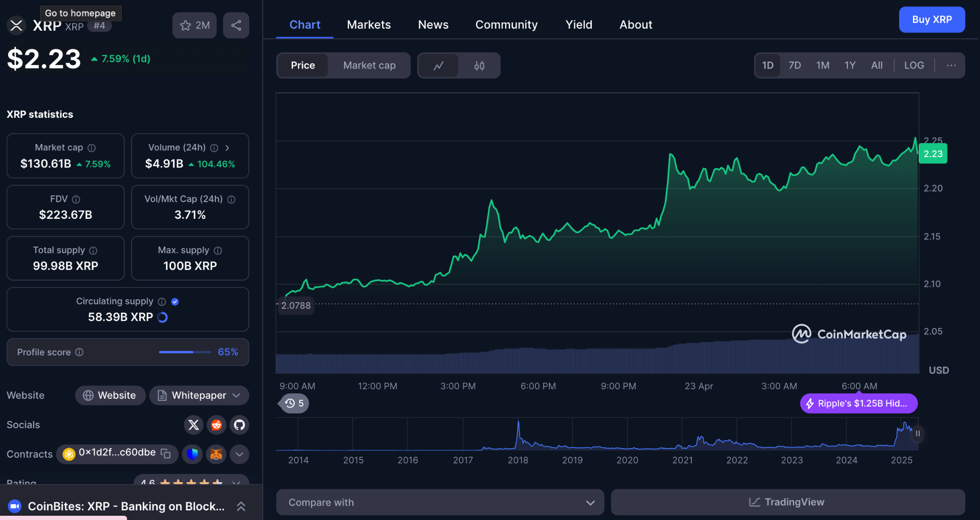Click the $223.67B FDV value
The width and height of the screenshot is (980, 520).
[66, 215]
